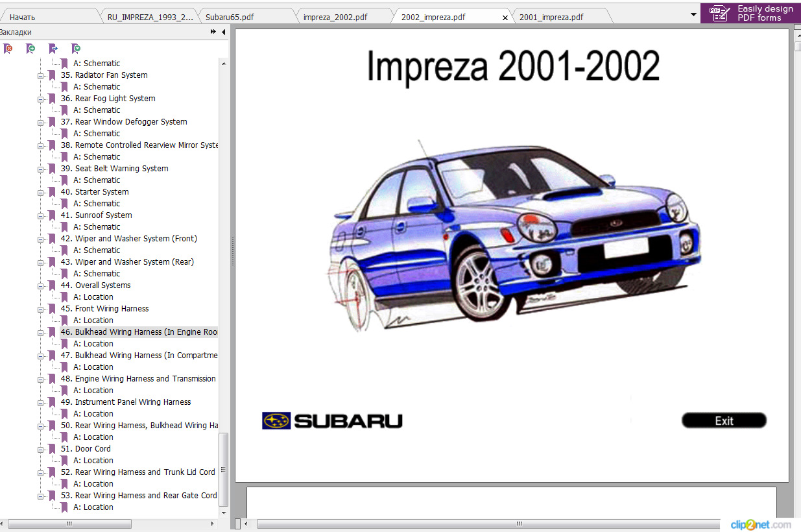Close the 2002_impreza.pdf tab
Image resolution: width=801 pixels, height=532 pixels.
coord(505,18)
